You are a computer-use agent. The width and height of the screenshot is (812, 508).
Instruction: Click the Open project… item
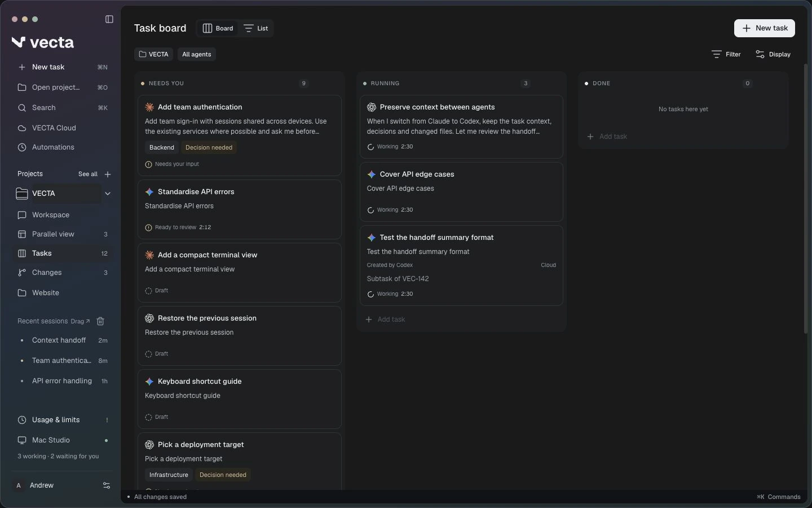click(62, 87)
